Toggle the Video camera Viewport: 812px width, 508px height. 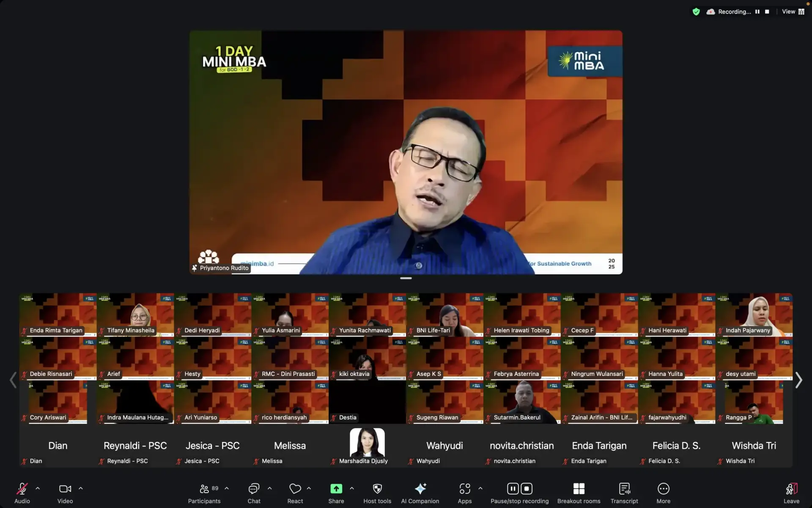[65, 489]
